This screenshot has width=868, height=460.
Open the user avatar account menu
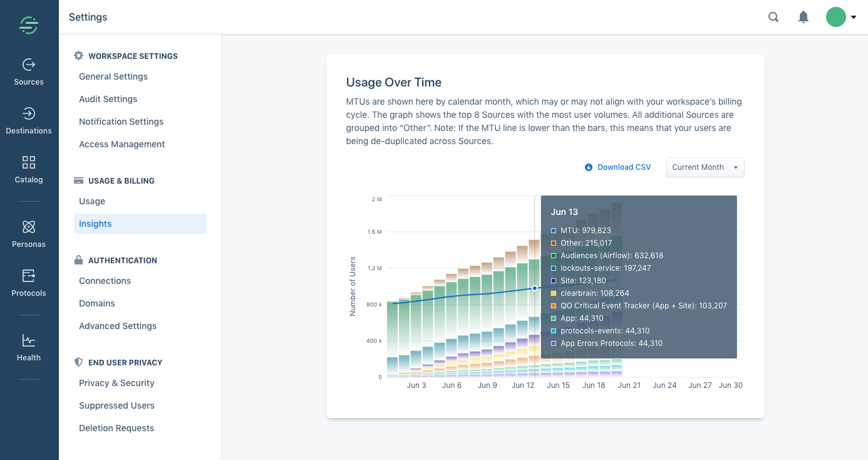click(x=836, y=17)
